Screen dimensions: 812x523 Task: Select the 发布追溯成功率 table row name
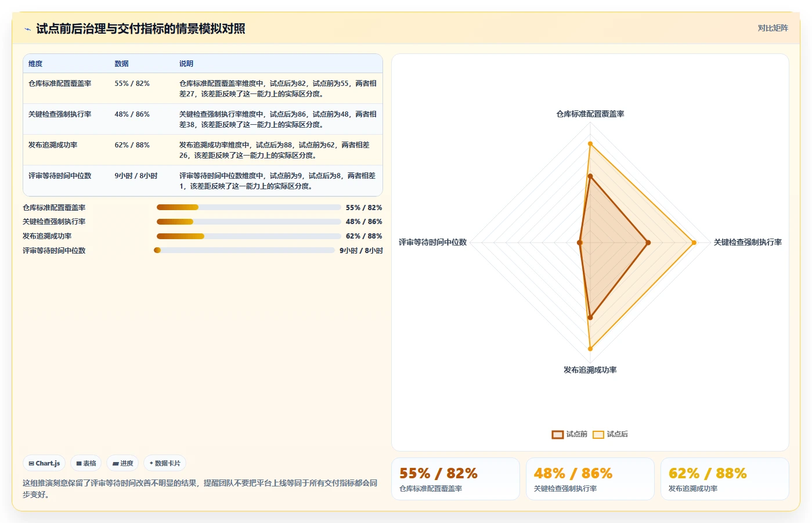pos(53,145)
